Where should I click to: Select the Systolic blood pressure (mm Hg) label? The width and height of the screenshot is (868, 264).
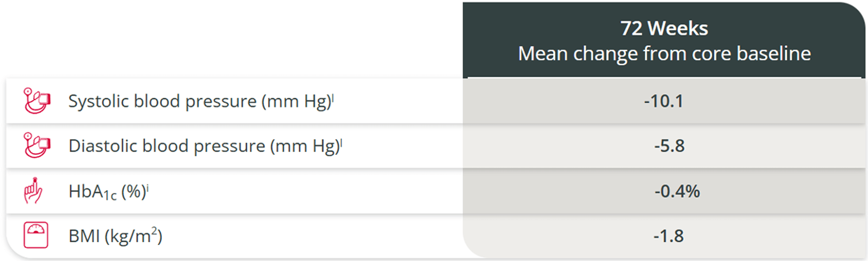click(200, 101)
